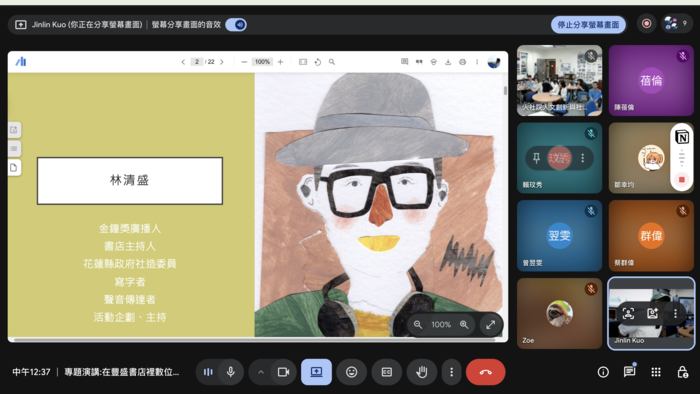Toggle closed captions
The width and height of the screenshot is (700, 394).
click(387, 372)
